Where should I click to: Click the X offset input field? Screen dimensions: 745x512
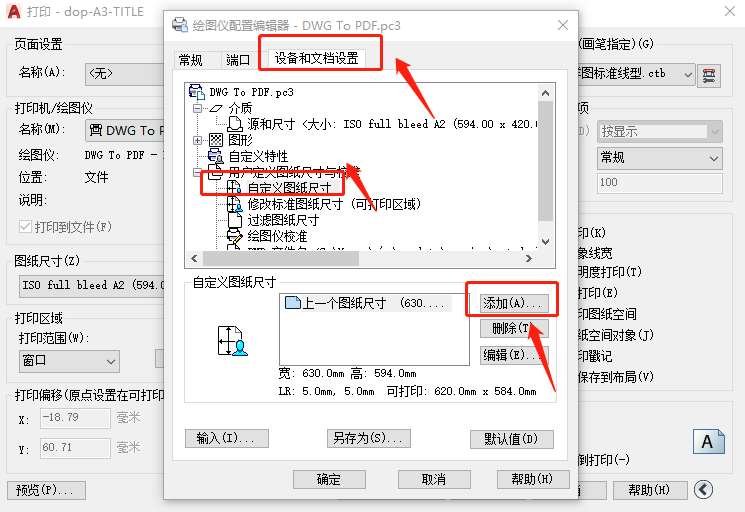click(75, 418)
